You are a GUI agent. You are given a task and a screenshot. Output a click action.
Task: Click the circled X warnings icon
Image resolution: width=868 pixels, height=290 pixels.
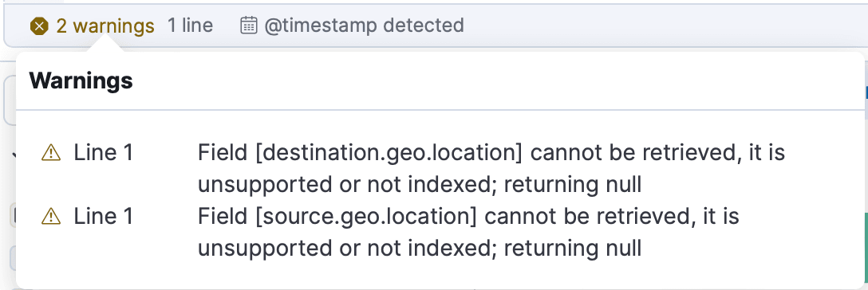(39, 26)
